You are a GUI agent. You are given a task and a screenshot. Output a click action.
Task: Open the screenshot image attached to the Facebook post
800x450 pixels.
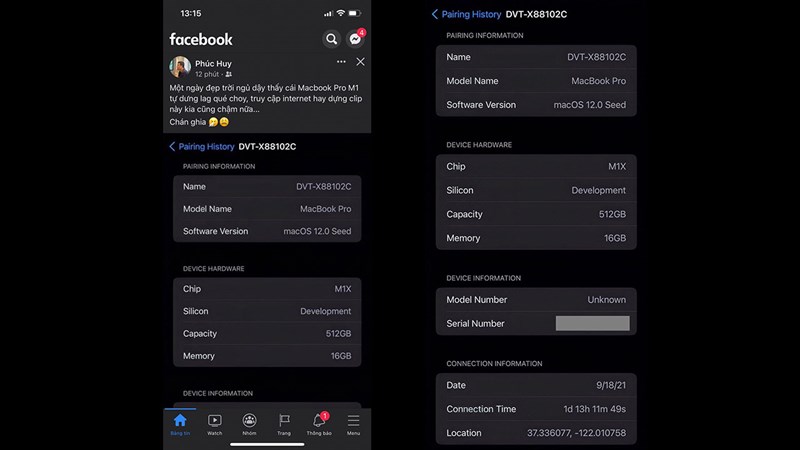[x=267, y=270]
